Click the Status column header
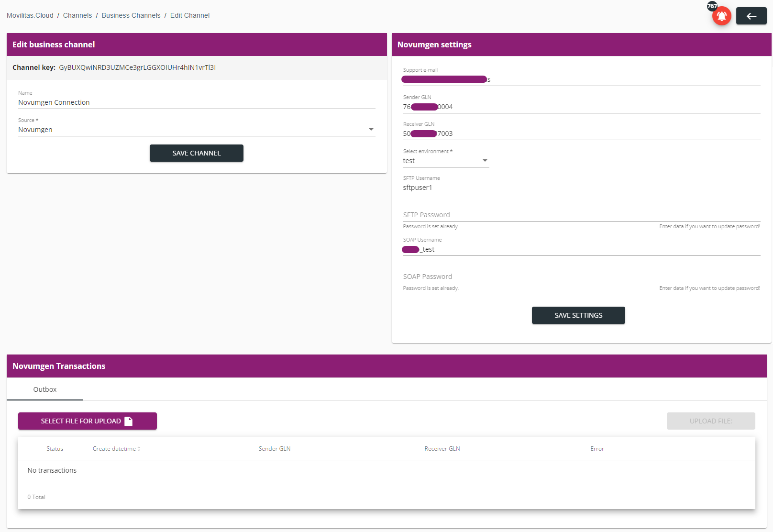 (x=55, y=449)
